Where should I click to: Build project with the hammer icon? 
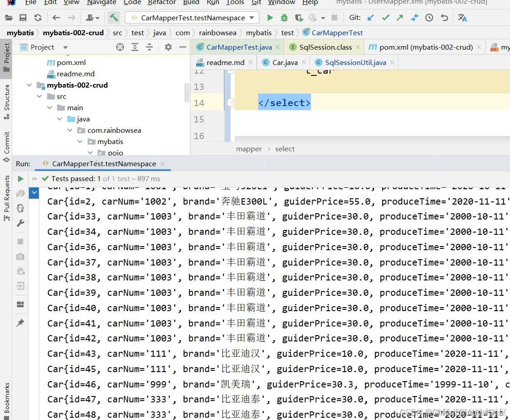click(x=114, y=18)
